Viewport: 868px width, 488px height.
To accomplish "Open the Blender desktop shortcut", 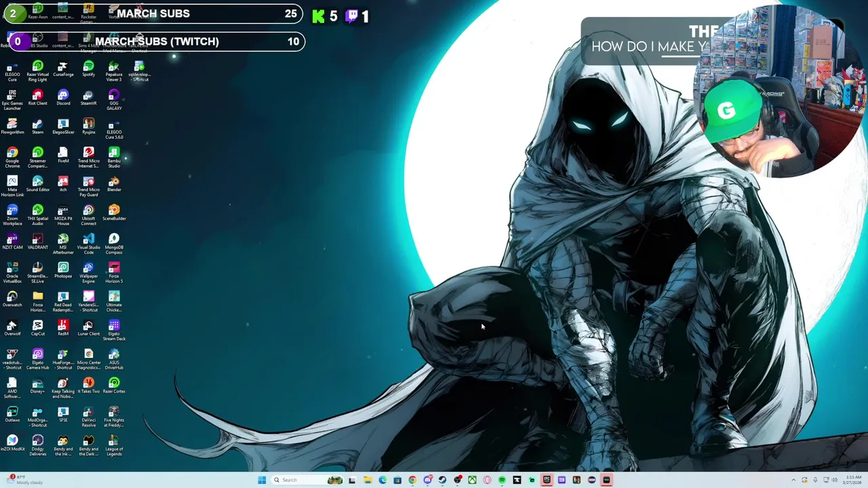I will pyautogui.click(x=114, y=184).
